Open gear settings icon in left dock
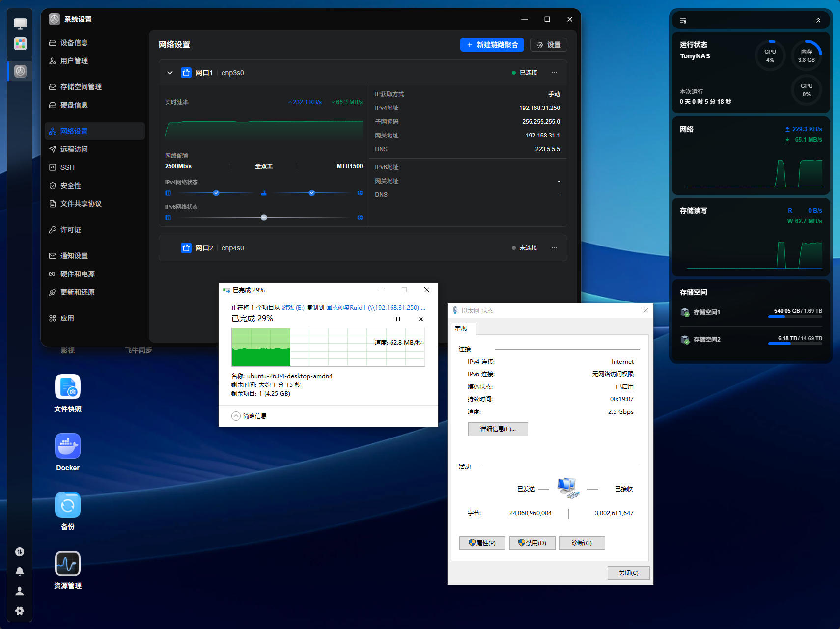Image resolution: width=840 pixels, height=629 pixels. point(20,611)
